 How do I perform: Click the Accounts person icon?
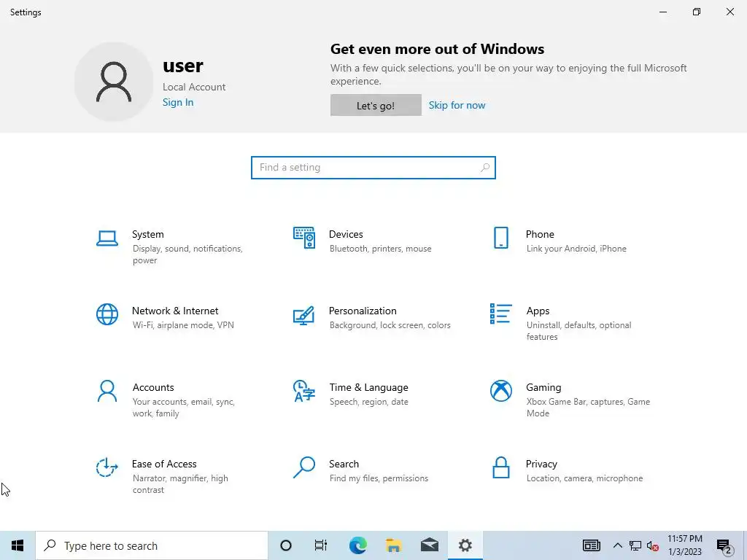[107, 391]
